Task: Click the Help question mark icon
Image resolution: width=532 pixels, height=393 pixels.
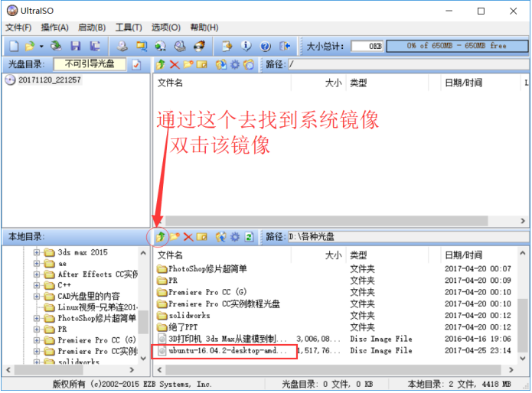Action: point(265,46)
